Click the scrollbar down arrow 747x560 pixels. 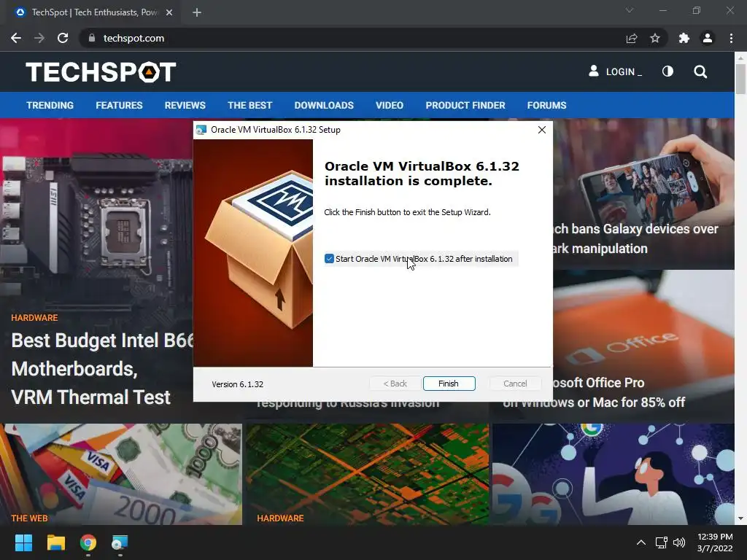click(740, 518)
